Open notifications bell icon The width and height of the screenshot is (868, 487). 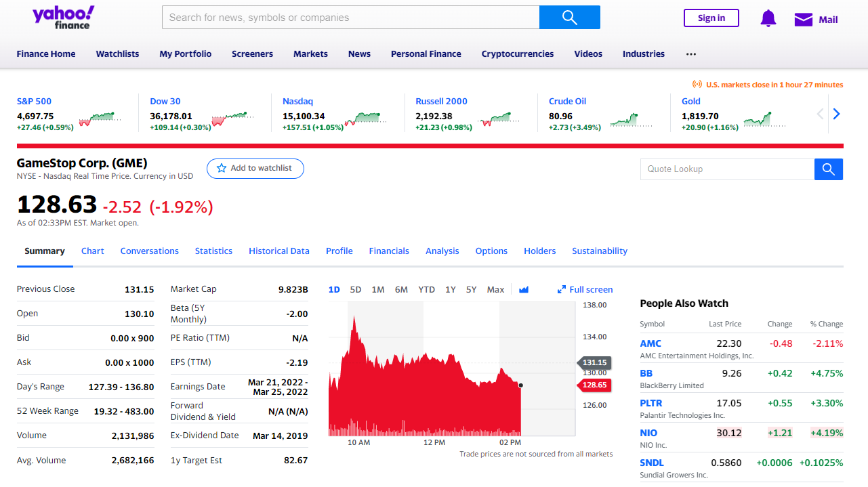[x=768, y=18]
